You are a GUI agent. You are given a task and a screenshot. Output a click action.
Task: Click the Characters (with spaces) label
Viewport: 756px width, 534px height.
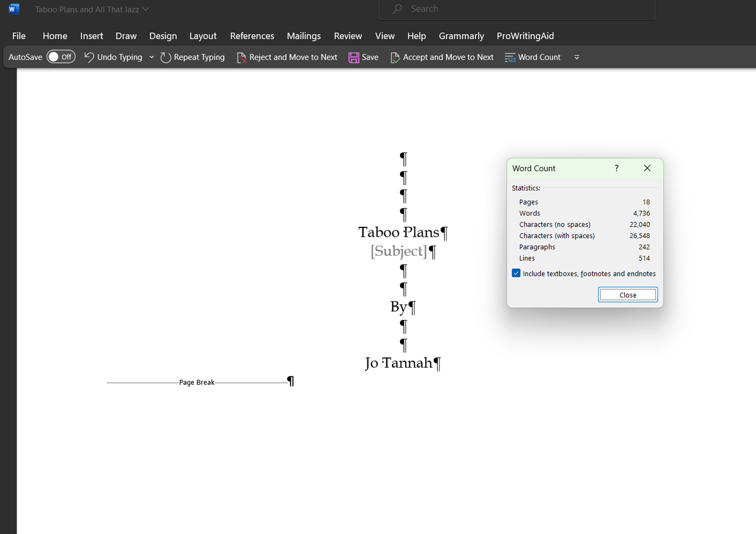click(557, 236)
